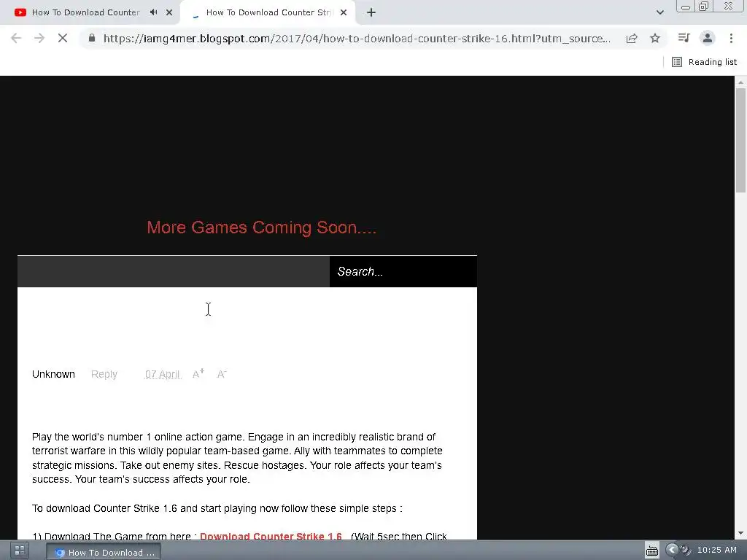The height and width of the screenshot is (560, 747).
Task: Close the YouTube tab
Action: point(169,12)
